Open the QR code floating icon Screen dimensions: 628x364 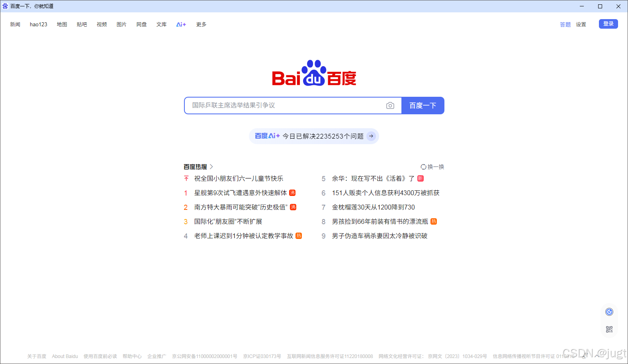pos(609,329)
